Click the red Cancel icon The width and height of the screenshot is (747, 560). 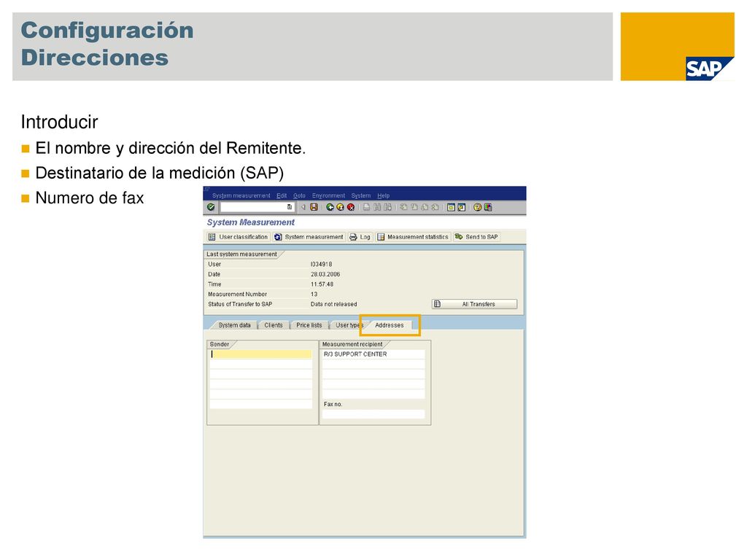tap(351, 207)
